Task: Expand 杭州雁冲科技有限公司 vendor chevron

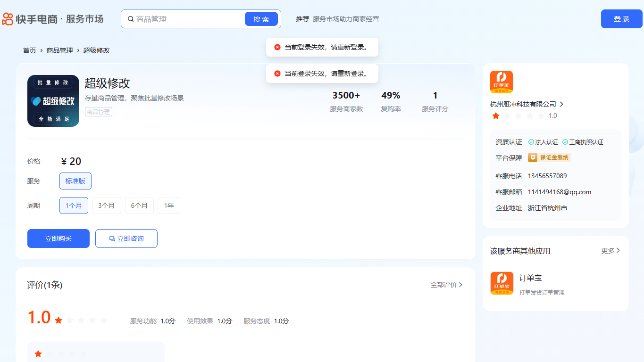Action: pyautogui.click(x=561, y=104)
